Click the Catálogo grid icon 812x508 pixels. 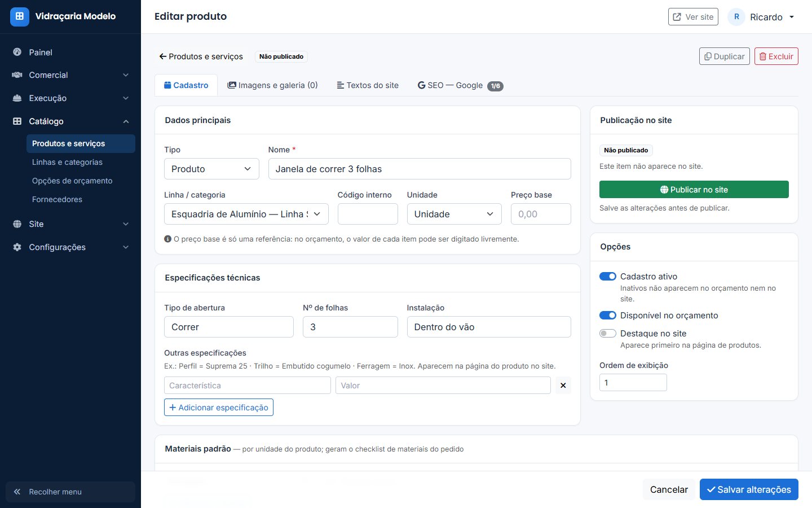[17, 121]
